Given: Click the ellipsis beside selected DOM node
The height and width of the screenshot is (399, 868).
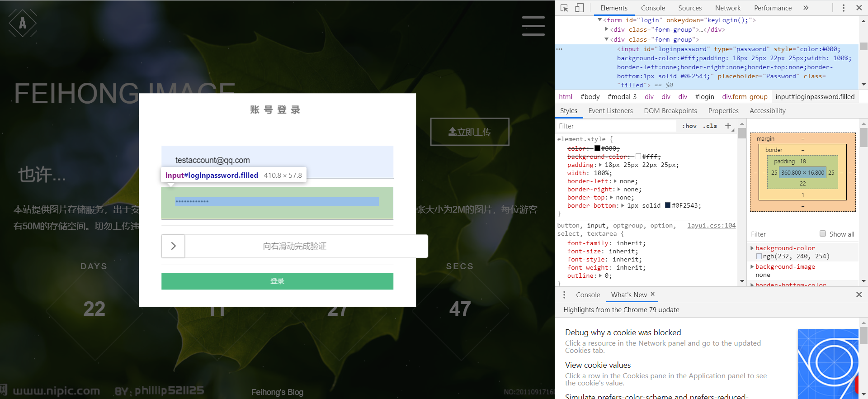Looking at the screenshot, I should (x=560, y=49).
